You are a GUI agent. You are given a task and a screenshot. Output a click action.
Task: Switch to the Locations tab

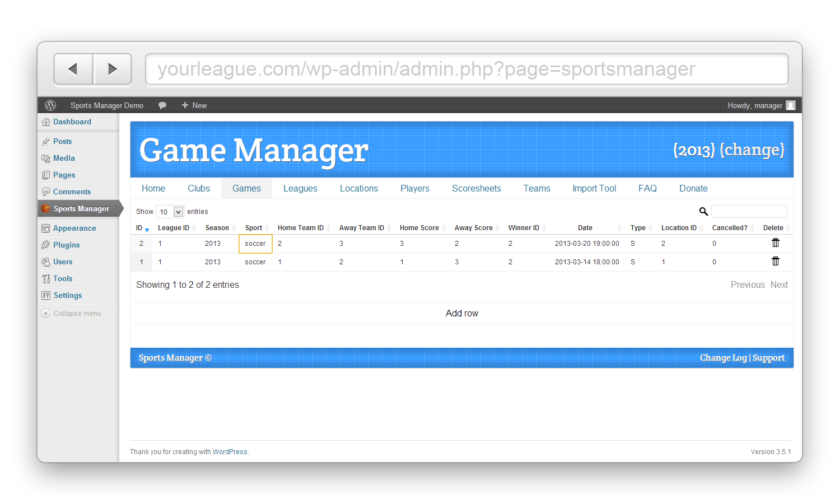(359, 188)
